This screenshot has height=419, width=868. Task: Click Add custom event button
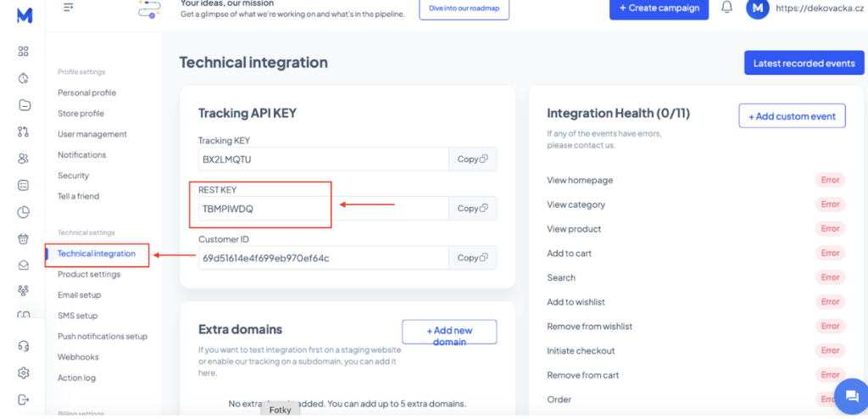(792, 116)
